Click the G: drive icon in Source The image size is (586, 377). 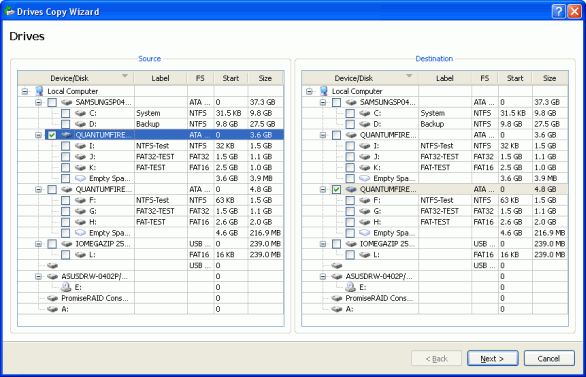80,211
